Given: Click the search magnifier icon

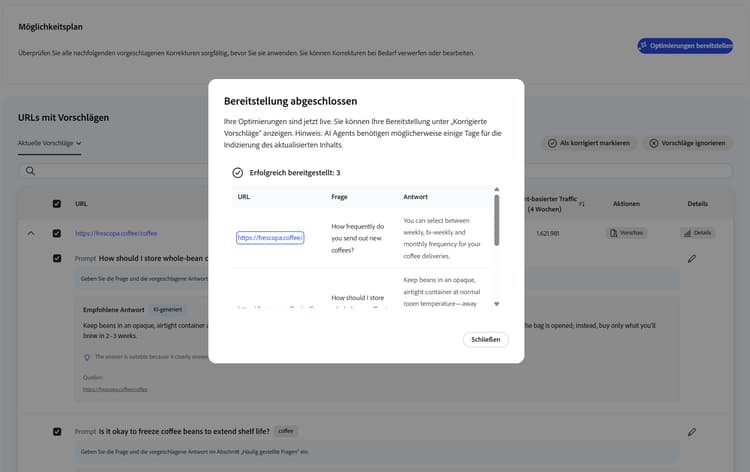Looking at the screenshot, I should point(30,171).
